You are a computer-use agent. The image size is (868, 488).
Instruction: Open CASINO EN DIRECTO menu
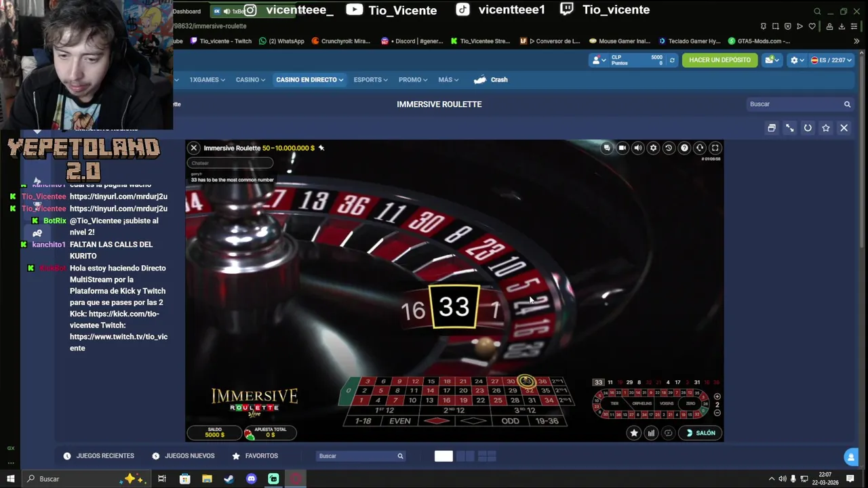pos(309,80)
